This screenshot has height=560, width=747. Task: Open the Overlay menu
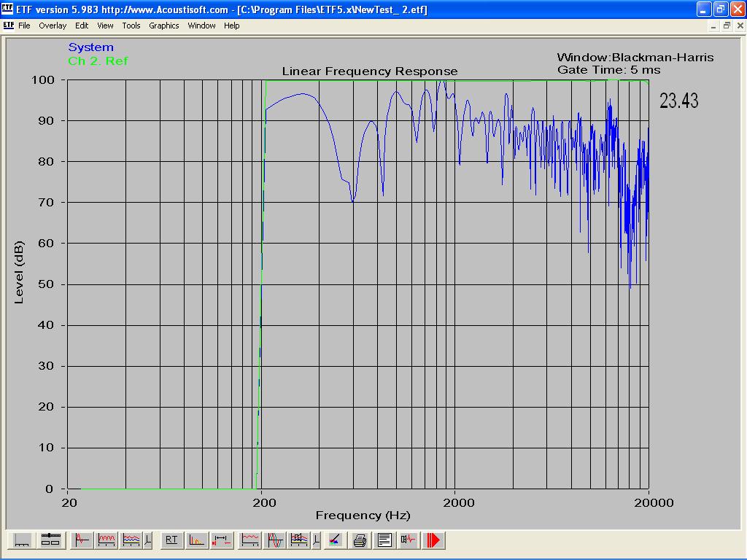pyautogui.click(x=53, y=26)
